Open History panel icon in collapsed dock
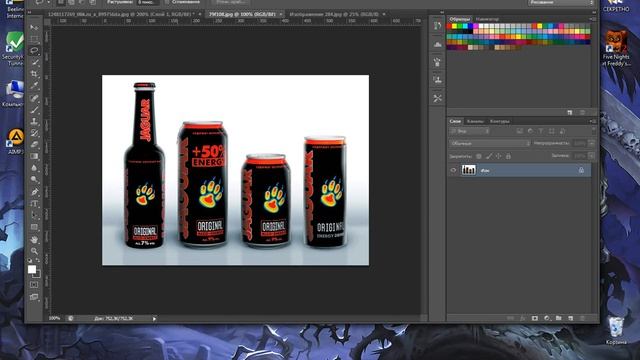Screen dimensions: 640x360 pyautogui.click(x=438, y=26)
